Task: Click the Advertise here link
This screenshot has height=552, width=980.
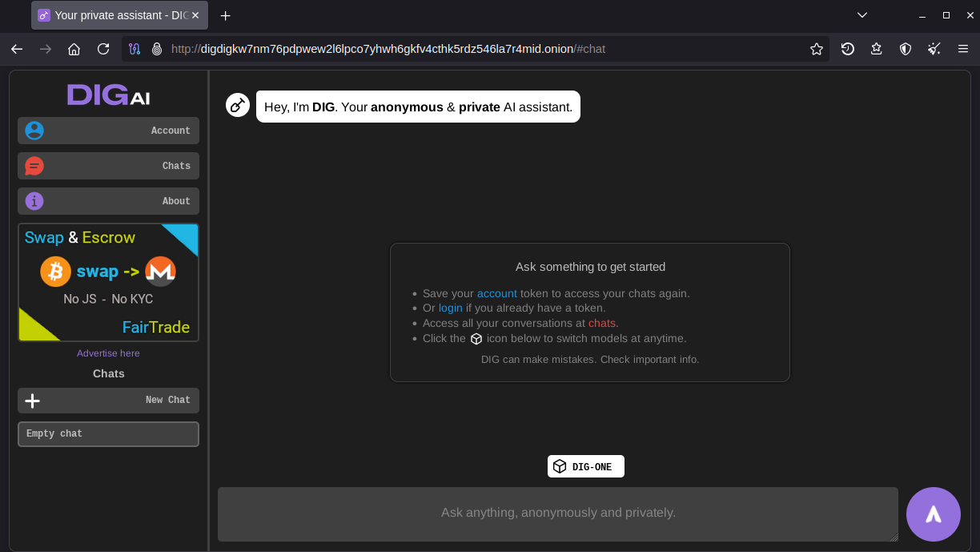Action: 108,353
